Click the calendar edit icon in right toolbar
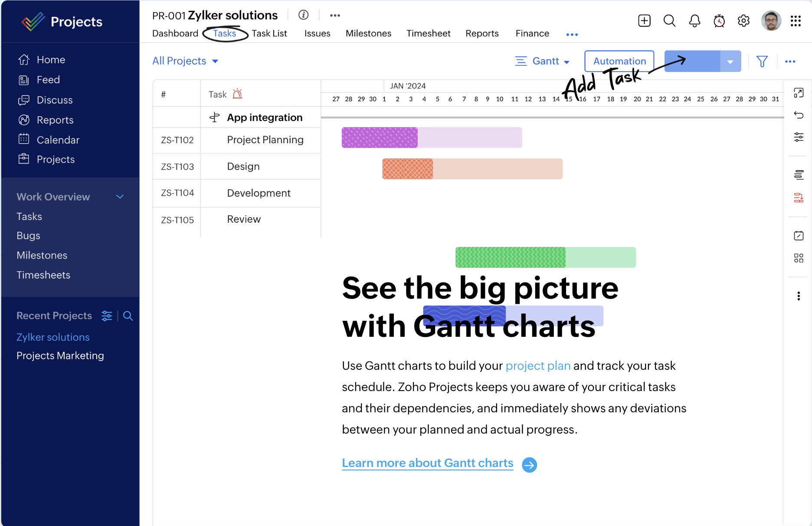Image resolution: width=812 pixels, height=526 pixels. pos(799,236)
